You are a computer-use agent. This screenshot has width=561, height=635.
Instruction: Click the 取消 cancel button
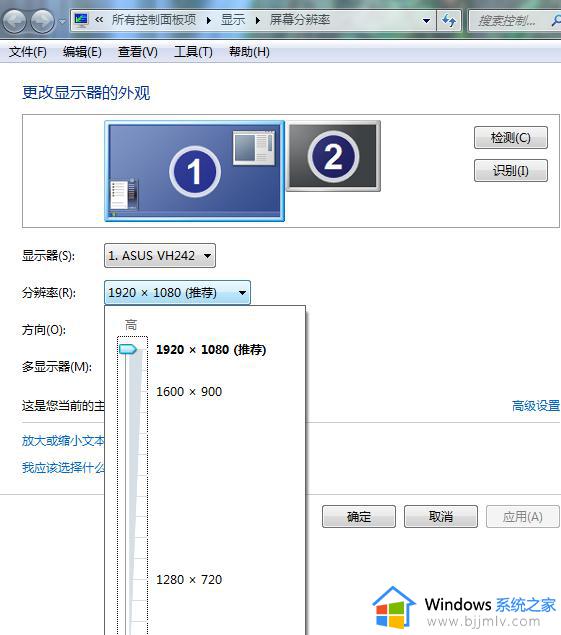[x=441, y=516]
